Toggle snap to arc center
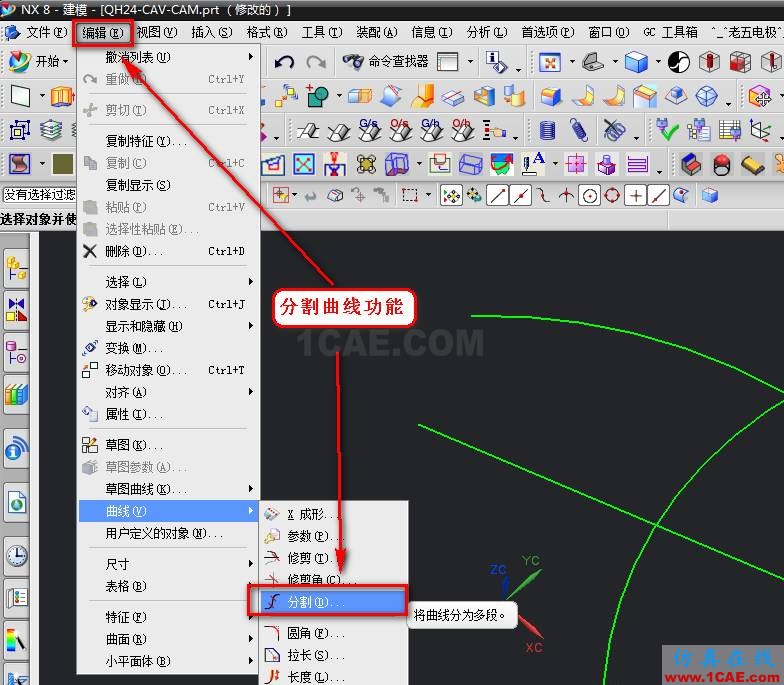This screenshot has height=685, width=784. click(590, 196)
